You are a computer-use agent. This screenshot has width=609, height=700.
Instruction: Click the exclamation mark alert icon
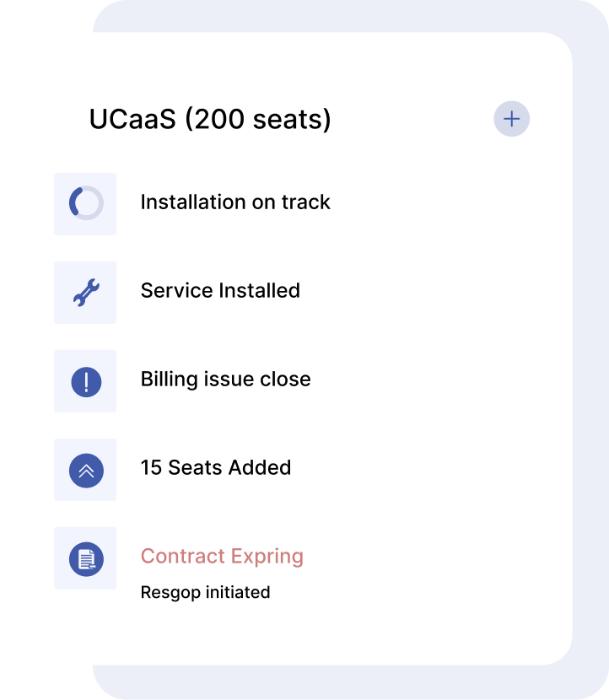pyautogui.click(x=85, y=381)
